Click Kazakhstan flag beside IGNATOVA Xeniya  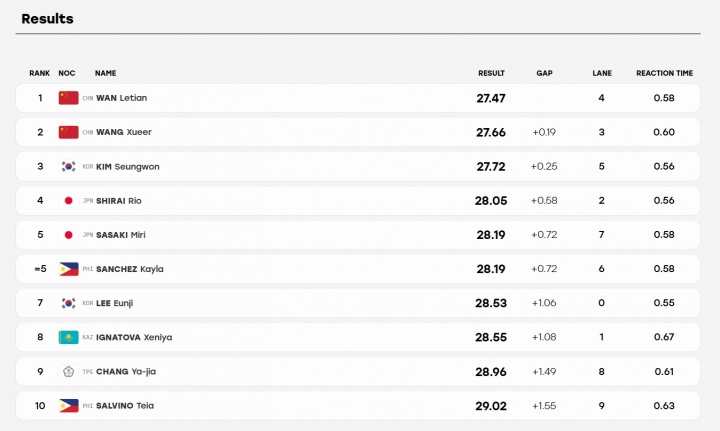68,337
